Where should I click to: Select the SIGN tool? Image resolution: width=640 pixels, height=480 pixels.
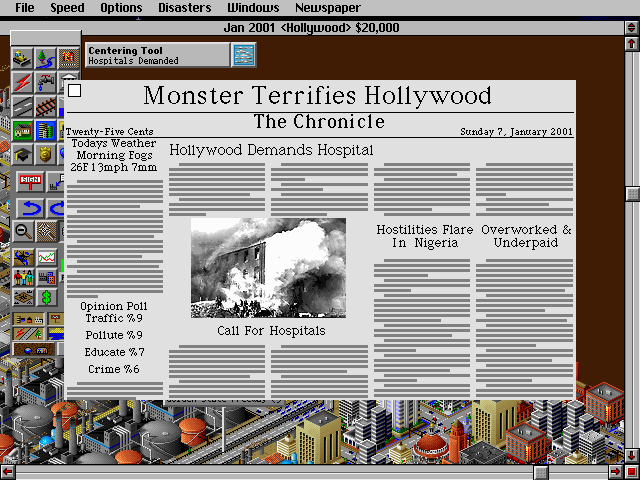coord(31,182)
